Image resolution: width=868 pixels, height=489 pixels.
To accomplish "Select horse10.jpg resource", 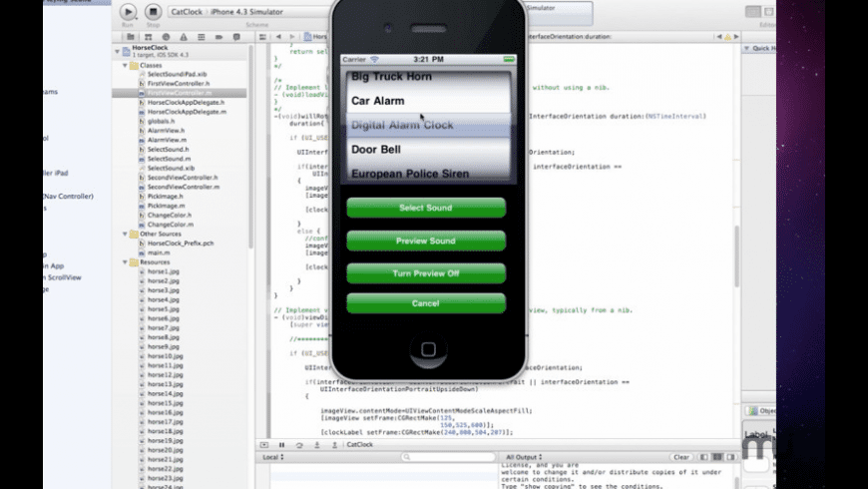I will [165, 356].
